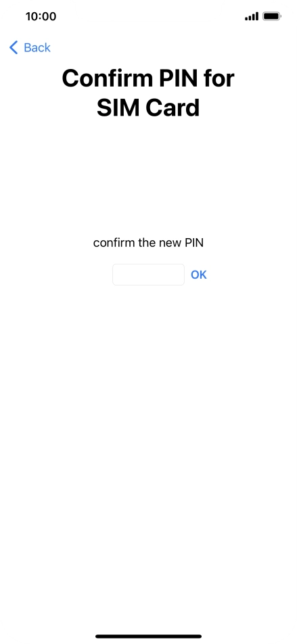Tap the home indicator bar at bottom
Viewport: 297px width, 644px height.
tap(148, 636)
